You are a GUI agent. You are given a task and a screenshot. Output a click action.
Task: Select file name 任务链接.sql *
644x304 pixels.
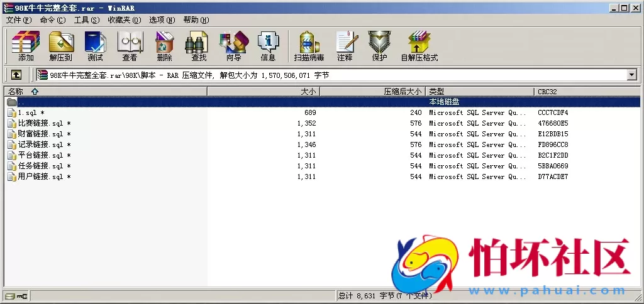(45, 166)
